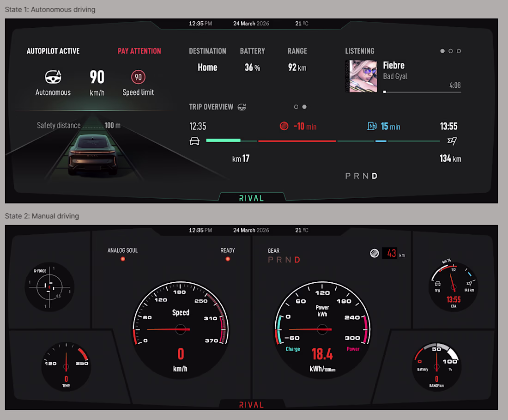Tap the 18.4 kWh/100km consumption readout

coord(322,360)
